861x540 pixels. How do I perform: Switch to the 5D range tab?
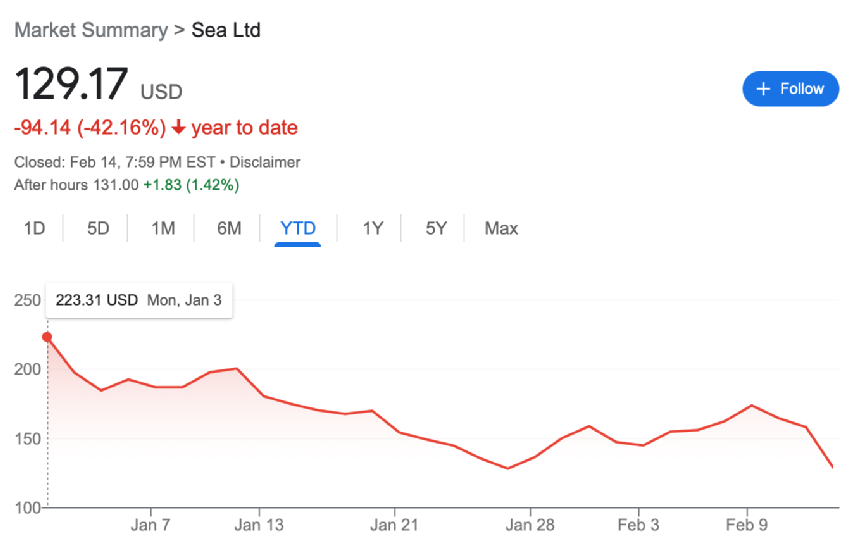click(x=98, y=228)
